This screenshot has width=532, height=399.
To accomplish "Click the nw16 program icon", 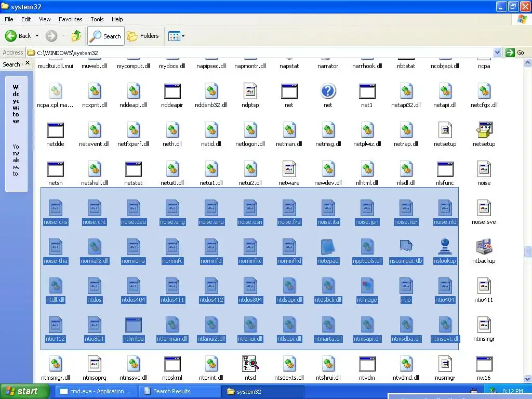I will point(484,364).
